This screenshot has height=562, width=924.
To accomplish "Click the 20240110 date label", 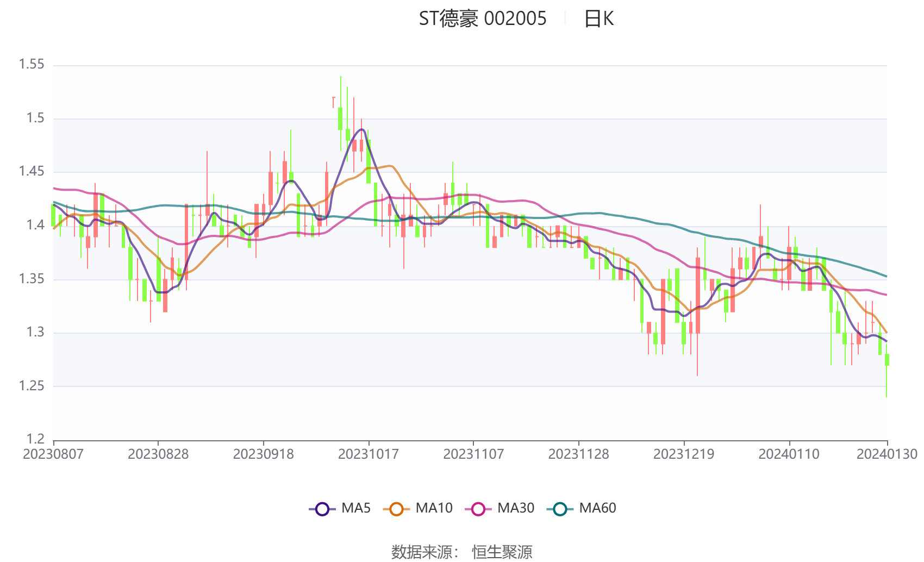I will pos(789,454).
